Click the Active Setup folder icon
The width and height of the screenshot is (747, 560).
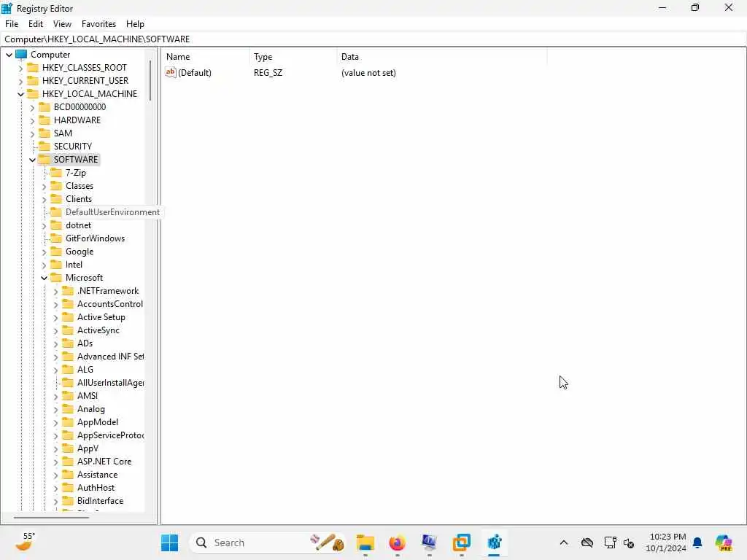coord(68,316)
